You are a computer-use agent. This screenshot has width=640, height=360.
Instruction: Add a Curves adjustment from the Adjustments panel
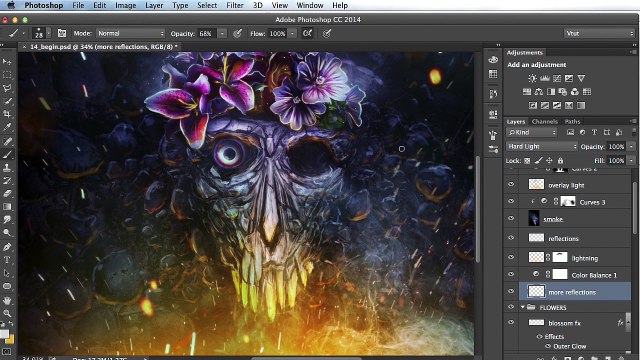click(557, 78)
